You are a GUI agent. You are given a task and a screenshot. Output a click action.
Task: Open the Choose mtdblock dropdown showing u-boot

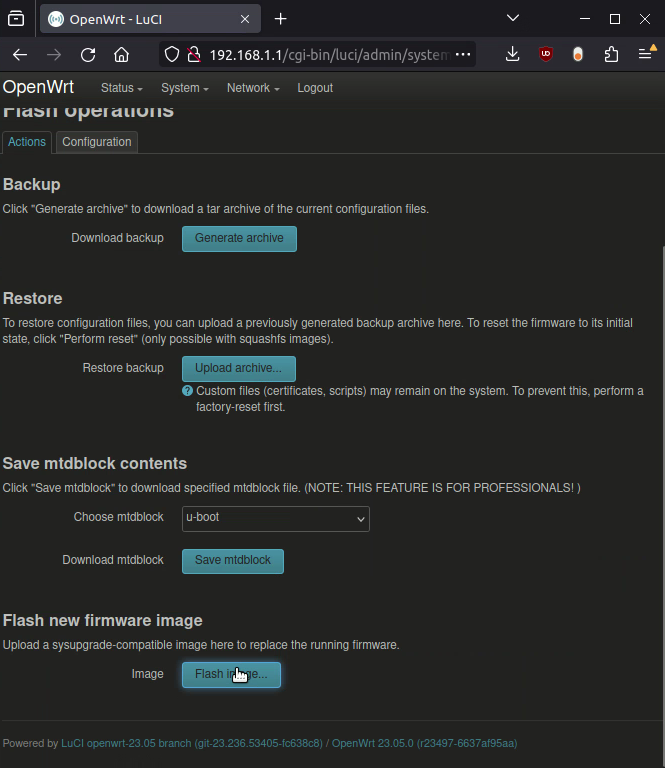pos(276,519)
